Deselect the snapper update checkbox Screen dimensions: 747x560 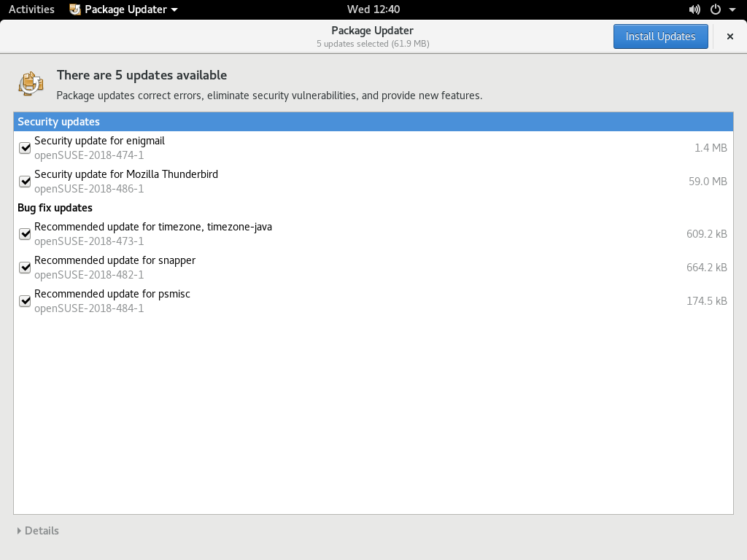[x=25, y=268]
